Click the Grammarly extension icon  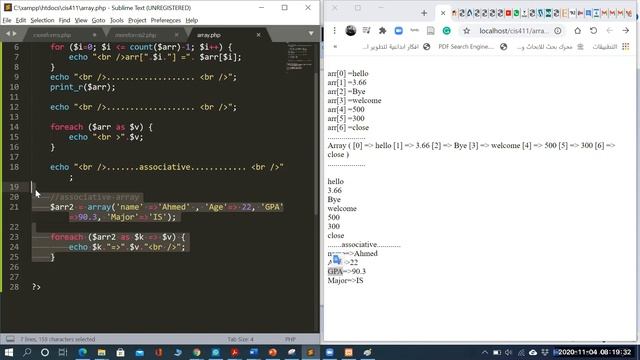pyautogui.click(x=447, y=31)
